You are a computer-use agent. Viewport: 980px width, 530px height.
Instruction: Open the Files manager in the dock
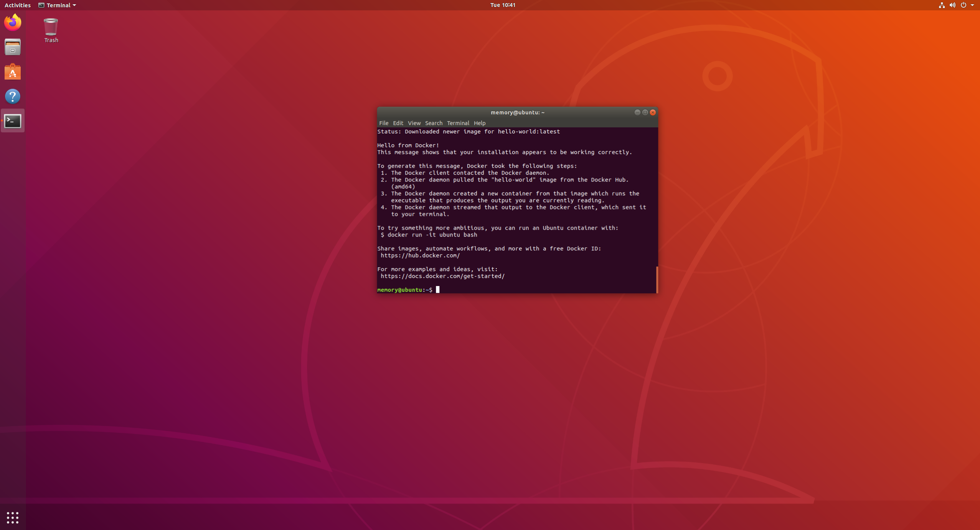pos(13,47)
